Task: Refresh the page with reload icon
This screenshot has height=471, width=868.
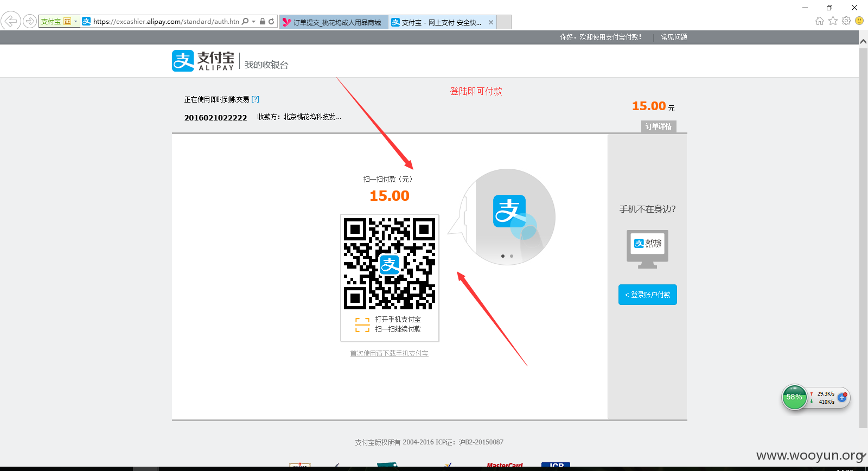Action: [x=271, y=21]
